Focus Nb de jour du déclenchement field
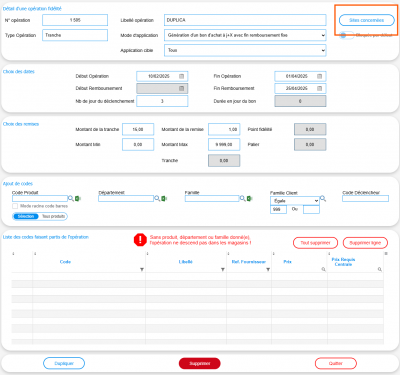400x375 pixels. pos(162,101)
